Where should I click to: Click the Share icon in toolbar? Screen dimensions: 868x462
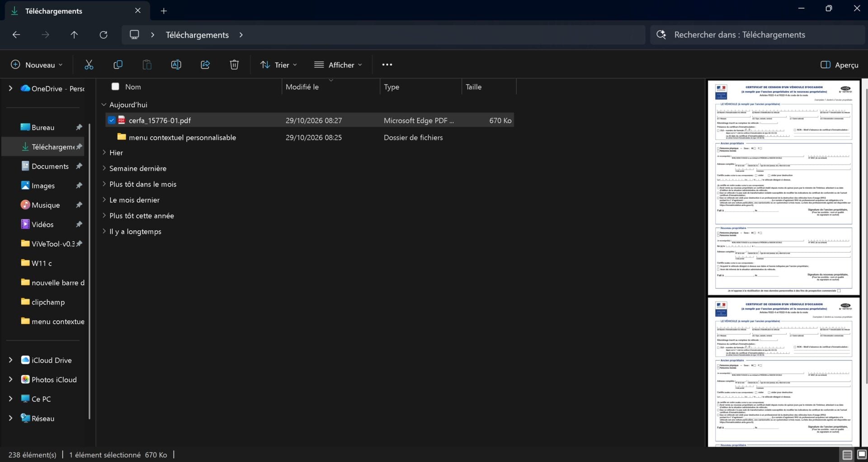pos(205,65)
